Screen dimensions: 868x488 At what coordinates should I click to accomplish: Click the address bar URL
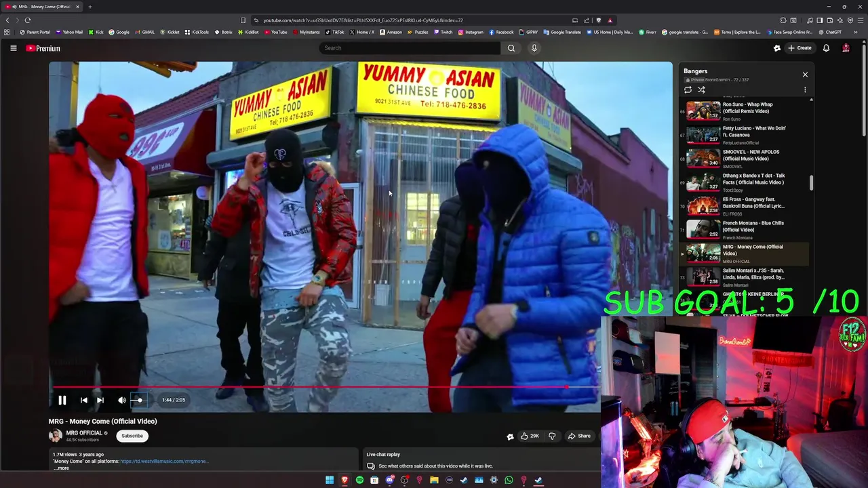tap(363, 20)
